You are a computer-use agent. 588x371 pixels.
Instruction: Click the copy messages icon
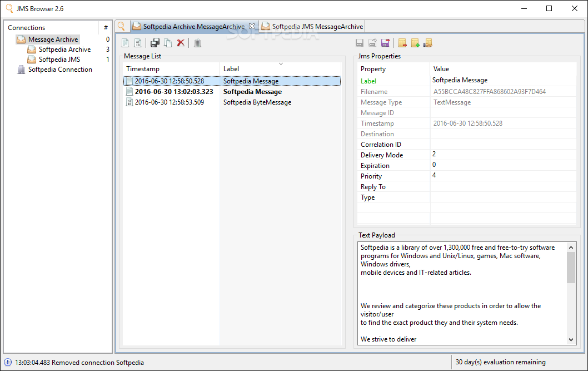coord(168,43)
